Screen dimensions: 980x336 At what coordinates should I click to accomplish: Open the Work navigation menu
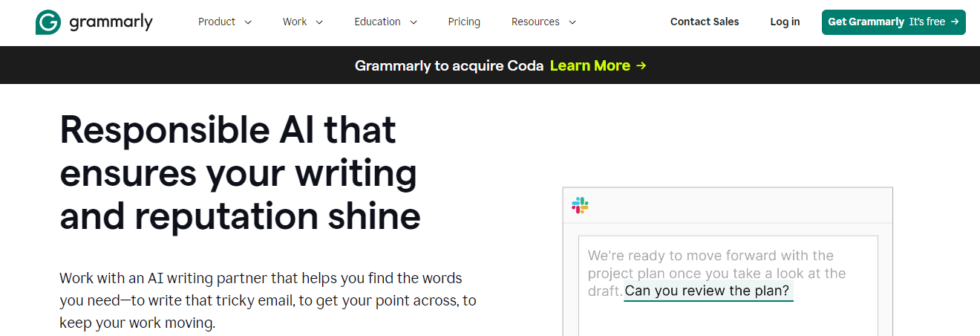tap(295, 22)
